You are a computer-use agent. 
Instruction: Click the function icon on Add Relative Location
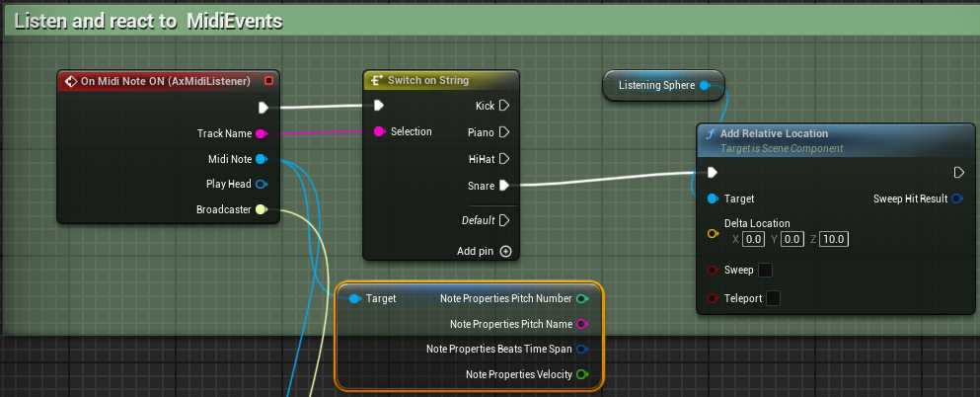(710, 133)
